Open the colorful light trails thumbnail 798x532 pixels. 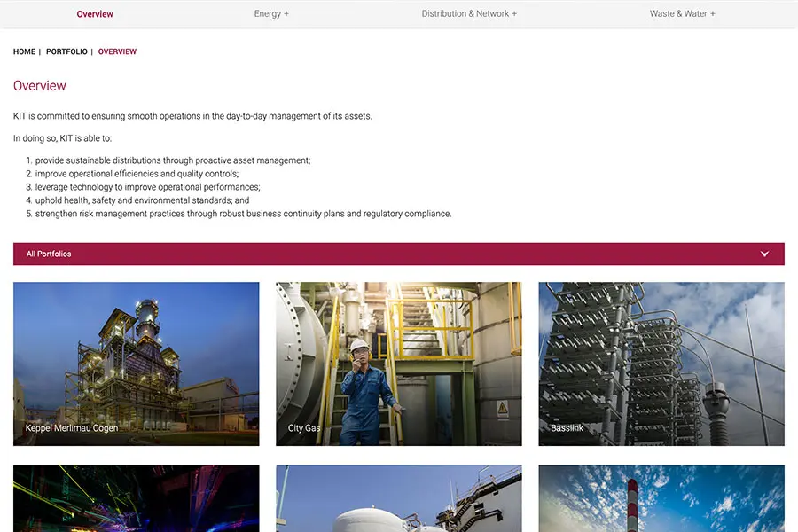click(x=137, y=498)
